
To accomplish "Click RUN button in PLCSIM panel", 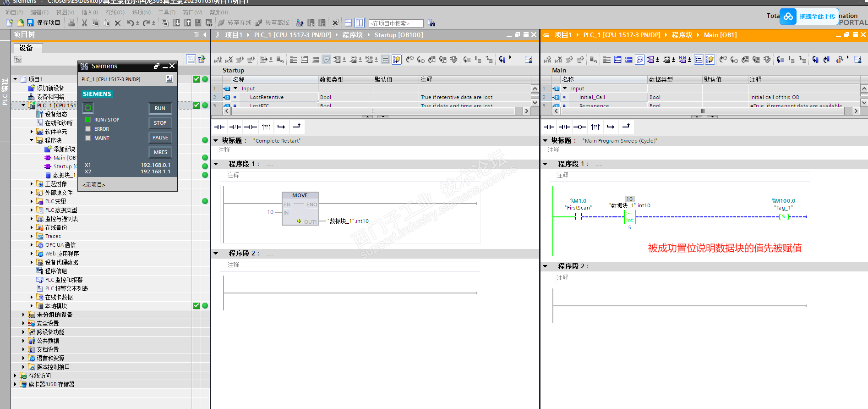I will (x=160, y=108).
